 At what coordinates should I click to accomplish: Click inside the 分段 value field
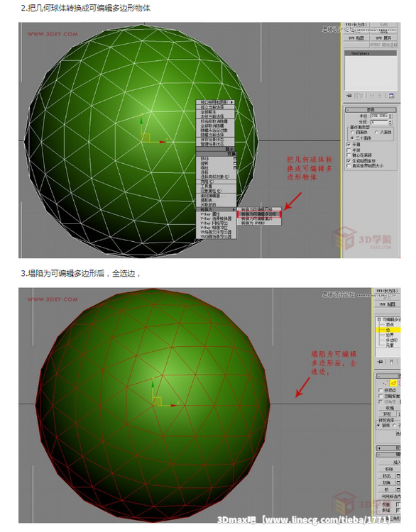point(379,123)
